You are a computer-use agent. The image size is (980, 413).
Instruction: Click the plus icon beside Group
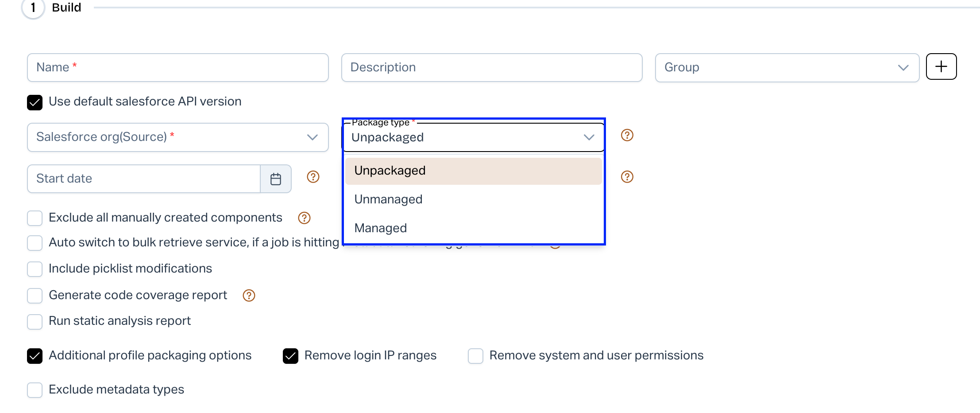pyautogui.click(x=941, y=66)
